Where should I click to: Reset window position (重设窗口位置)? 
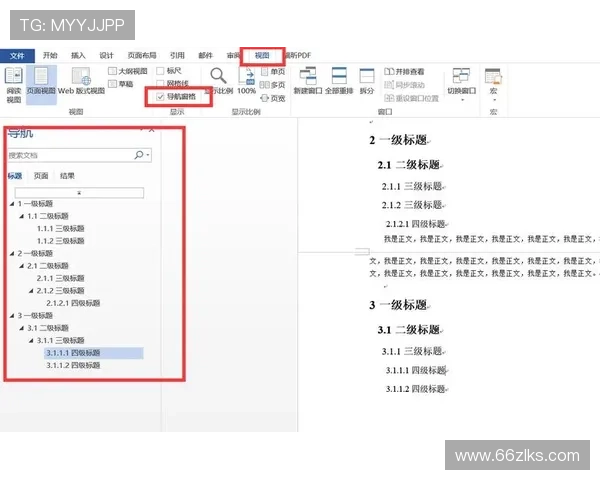[x=411, y=98]
